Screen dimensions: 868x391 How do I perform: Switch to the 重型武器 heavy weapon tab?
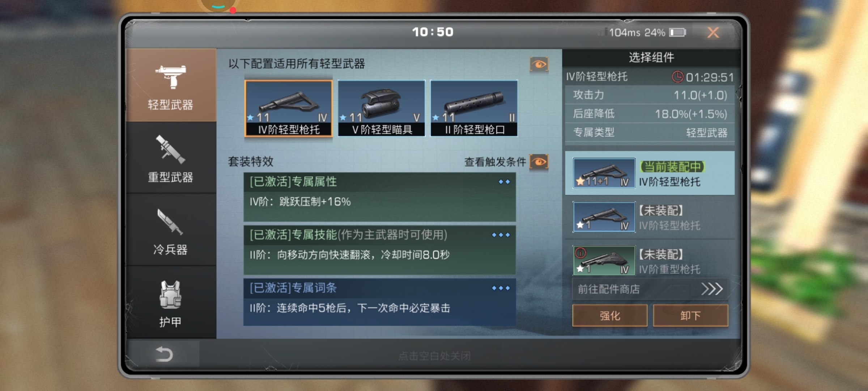point(171,158)
